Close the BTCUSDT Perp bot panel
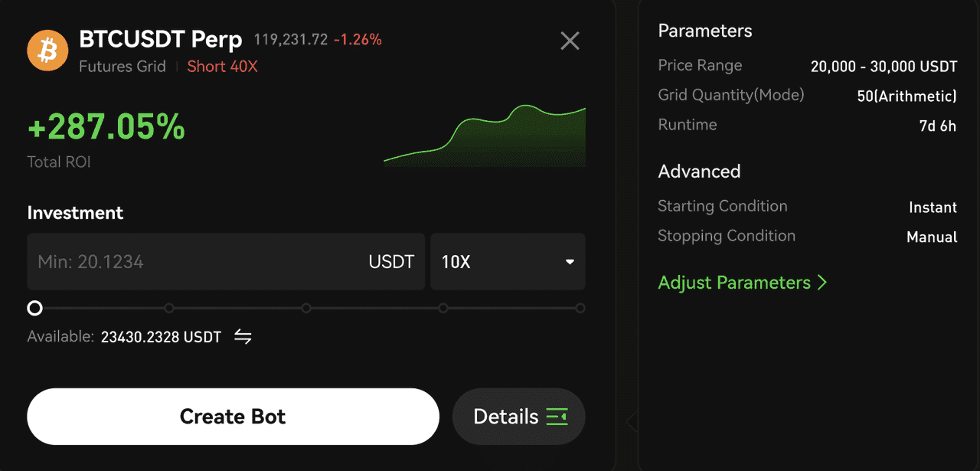Viewport: 980px width, 471px height. 570,41
